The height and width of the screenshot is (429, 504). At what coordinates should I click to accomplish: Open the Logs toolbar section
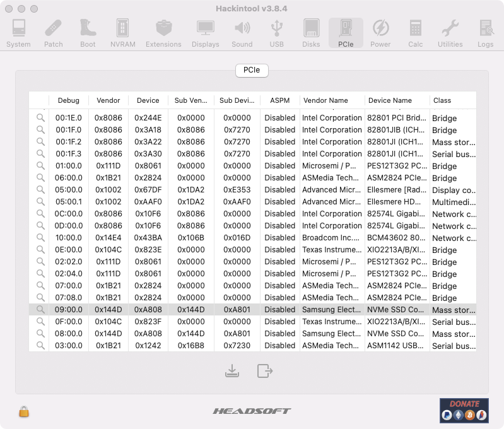click(485, 33)
